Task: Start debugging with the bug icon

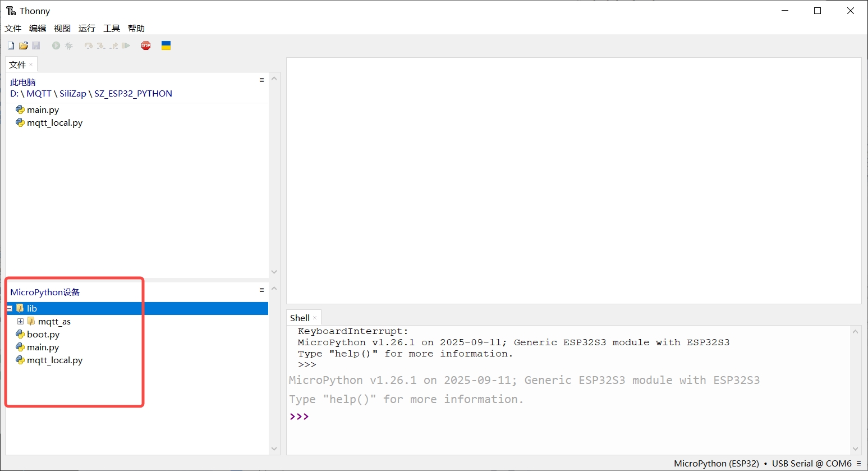Action: click(68, 45)
